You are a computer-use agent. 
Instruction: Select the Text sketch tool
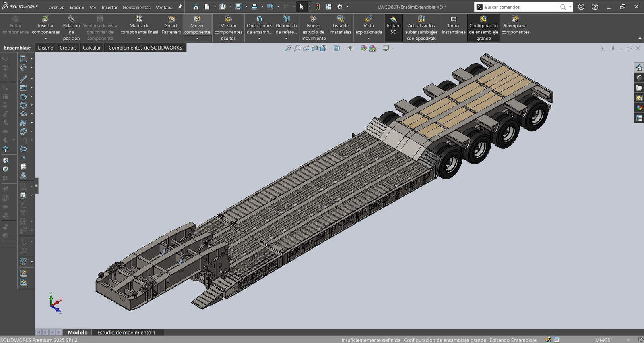(23, 175)
